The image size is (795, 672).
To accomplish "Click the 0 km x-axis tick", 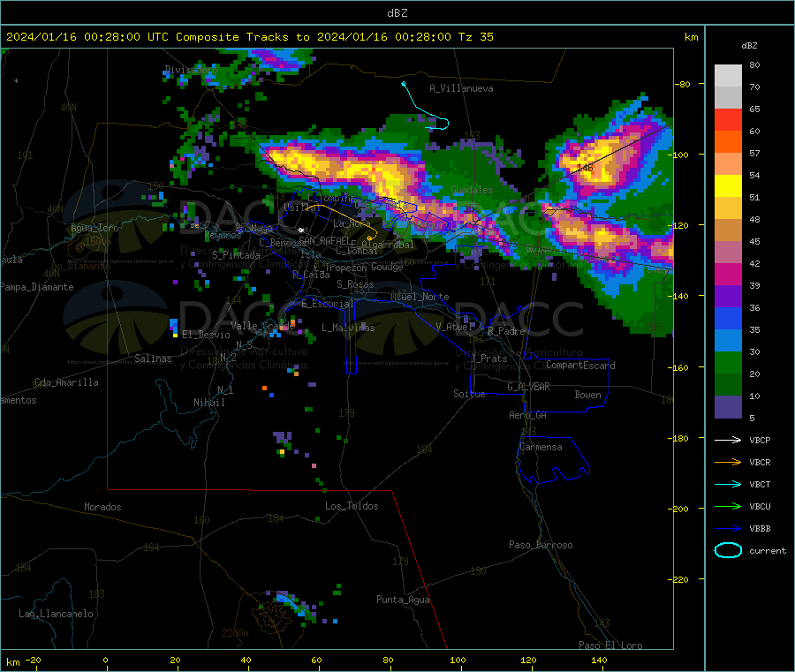I will pyautogui.click(x=105, y=660).
